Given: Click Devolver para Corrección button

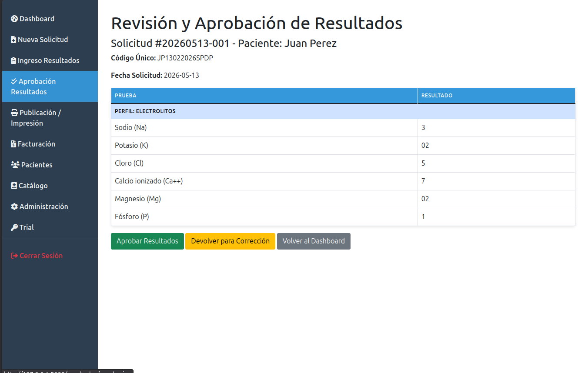Looking at the screenshot, I should (x=231, y=241).
